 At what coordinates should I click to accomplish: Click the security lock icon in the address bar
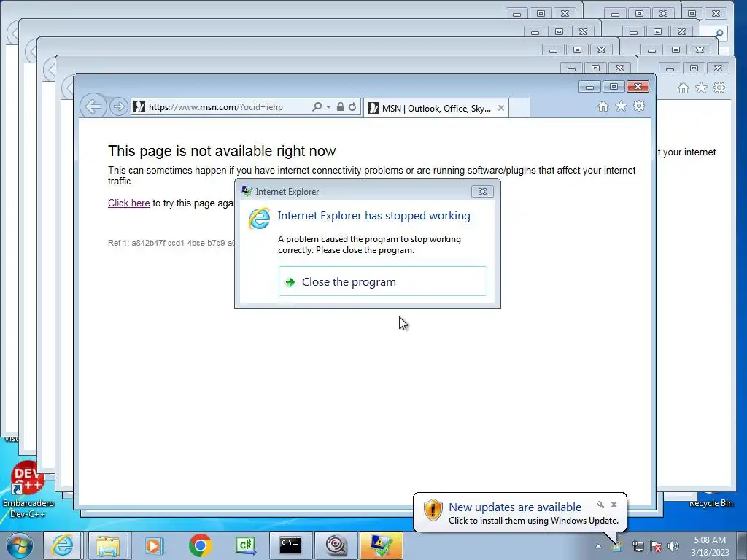tap(340, 106)
